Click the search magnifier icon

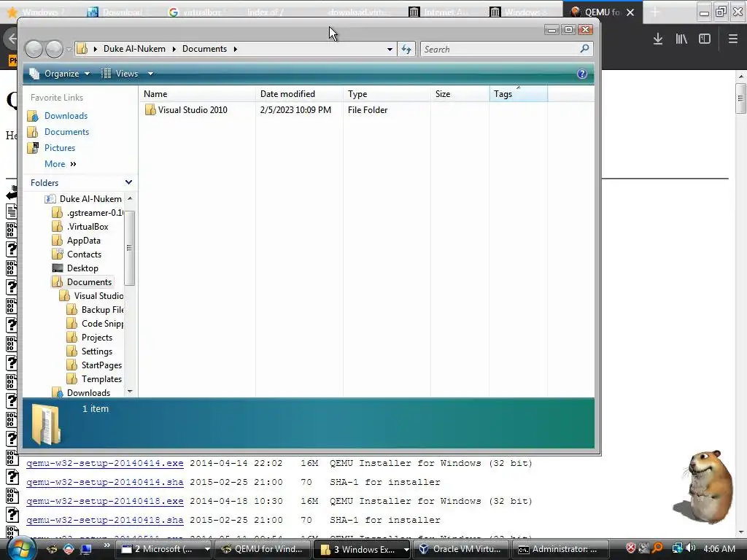(584, 49)
